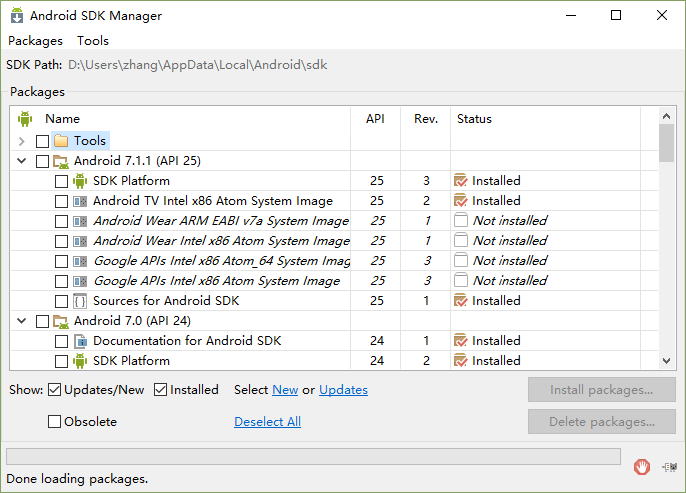
Task: Collapse the Android 7.1.1 (API 25) node
Action: click(x=21, y=161)
